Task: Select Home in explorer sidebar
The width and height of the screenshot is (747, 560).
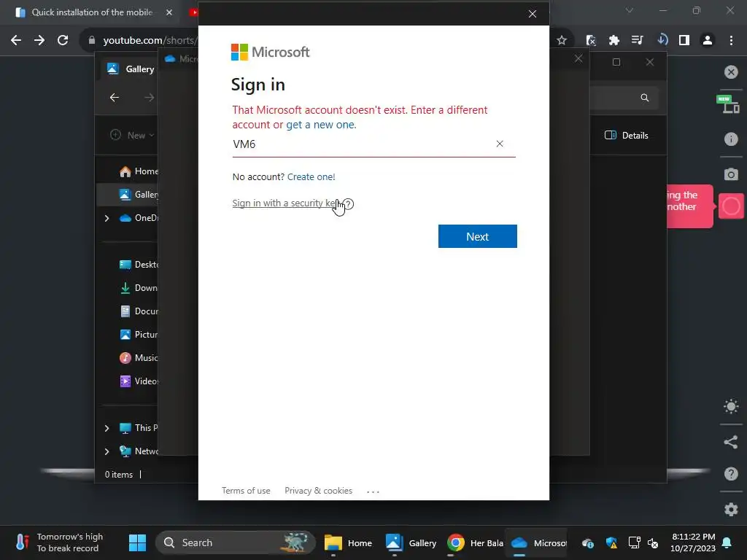Action: click(x=139, y=171)
